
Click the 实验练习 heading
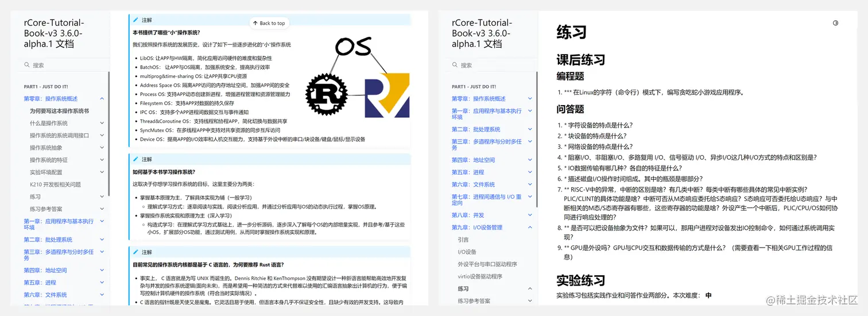(581, 280)
